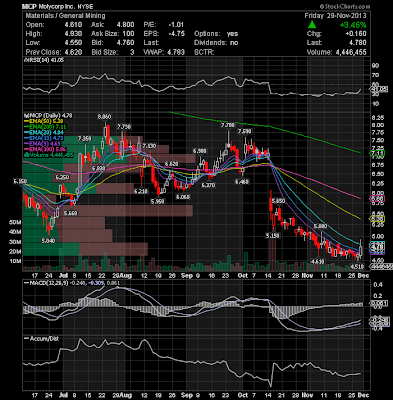Image resolution: width=393 pixels, height=400 pixels.
Task: Select the Materials / General Mining sector text
Action: click(66, 16)
